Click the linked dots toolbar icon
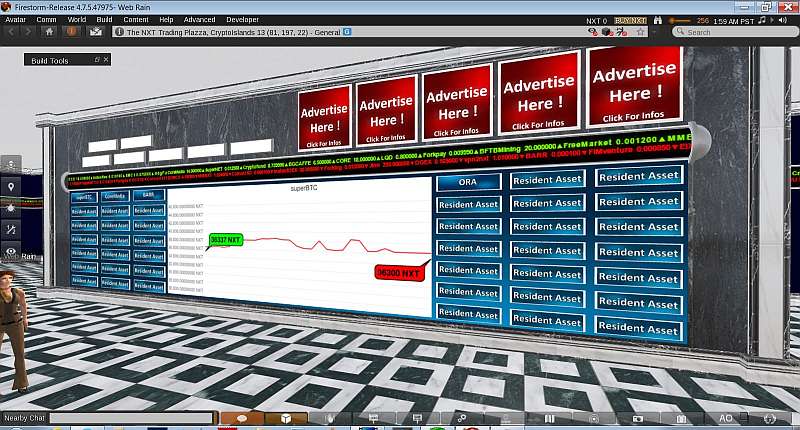 tap(462, 418)
